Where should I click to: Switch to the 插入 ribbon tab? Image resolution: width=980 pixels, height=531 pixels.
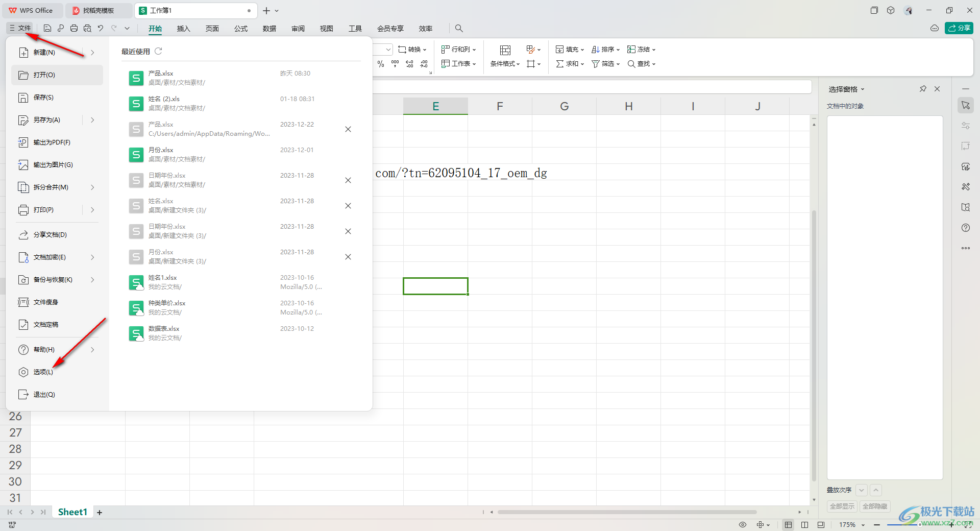[x=183, y=29]
